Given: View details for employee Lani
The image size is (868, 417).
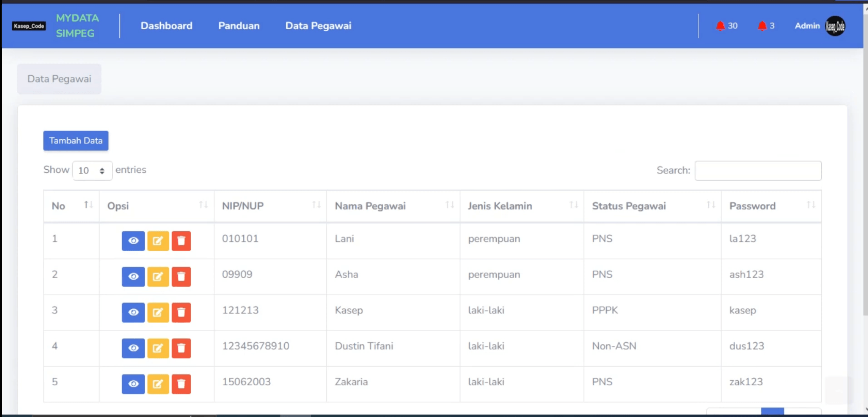Looking at the screenshot, I should click(x=133, y=241).
